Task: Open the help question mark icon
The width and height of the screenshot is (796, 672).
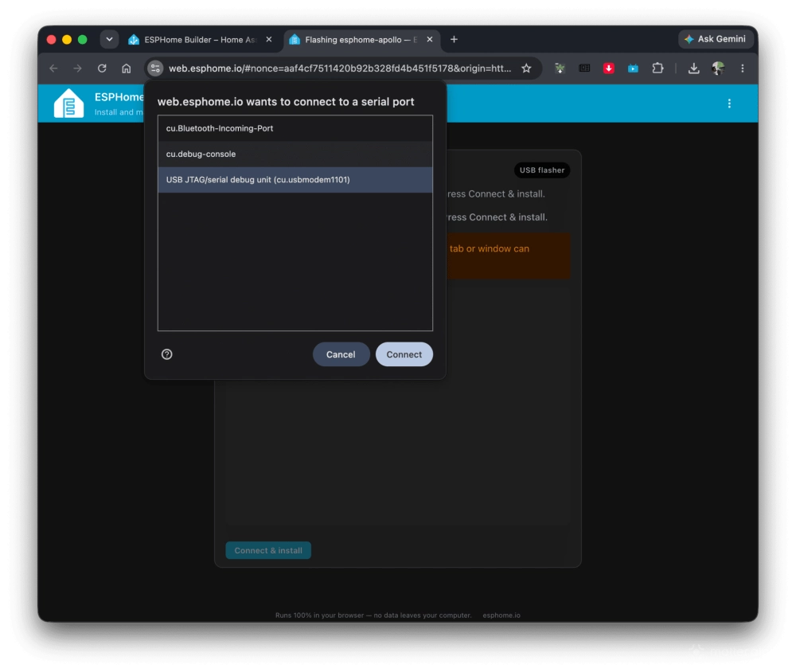Action: (x=167, y=354)
